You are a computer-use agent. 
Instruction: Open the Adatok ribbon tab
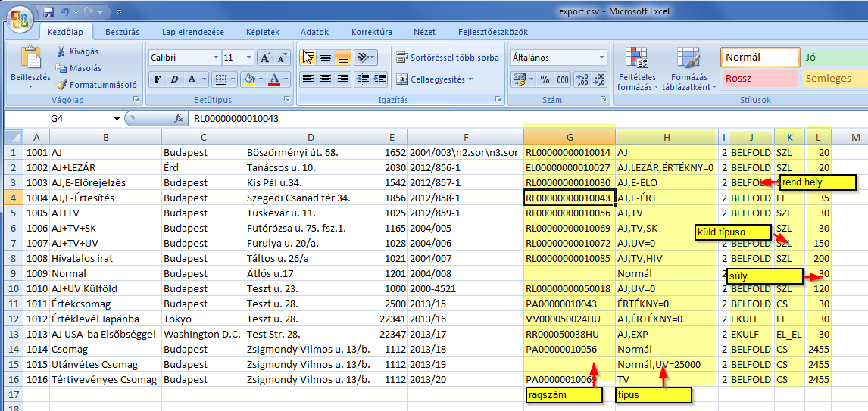tap(316, 32)
